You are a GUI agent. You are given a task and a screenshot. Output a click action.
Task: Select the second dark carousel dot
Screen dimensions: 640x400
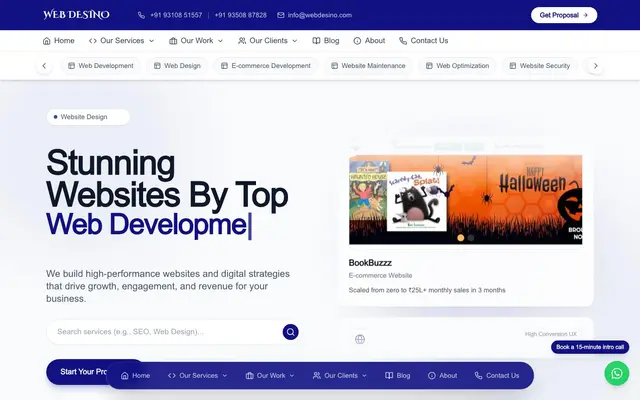(471, 238)
